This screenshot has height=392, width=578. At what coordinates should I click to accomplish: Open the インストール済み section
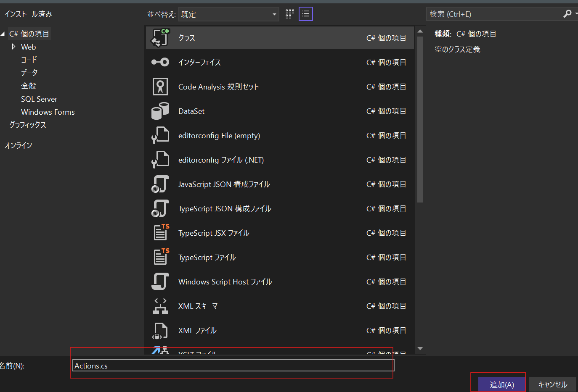(x=28, y=14)
